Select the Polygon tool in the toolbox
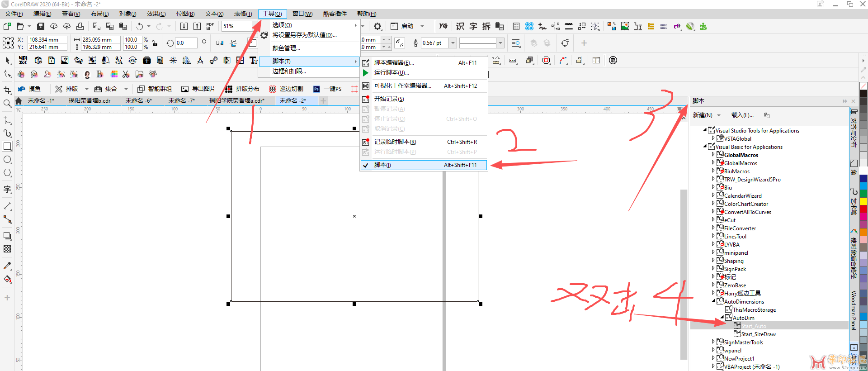Screen dimensions: 868x371 [x=7, y=173]
